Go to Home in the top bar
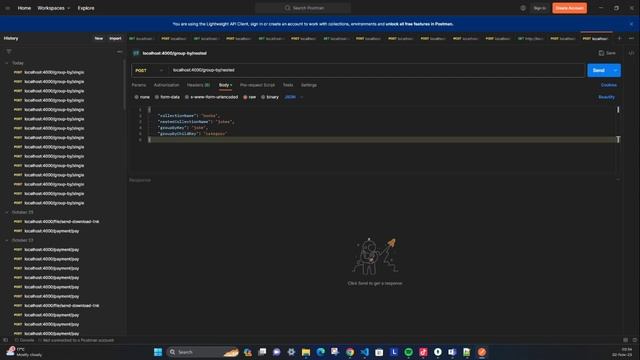This screenshot has height=360, width=640. (24, 8)
